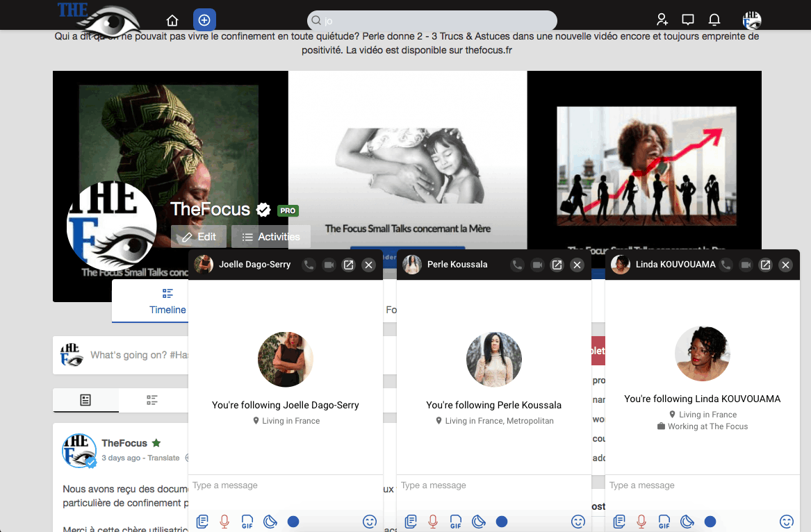Open account avatar menu in top bar

[752, 20]
